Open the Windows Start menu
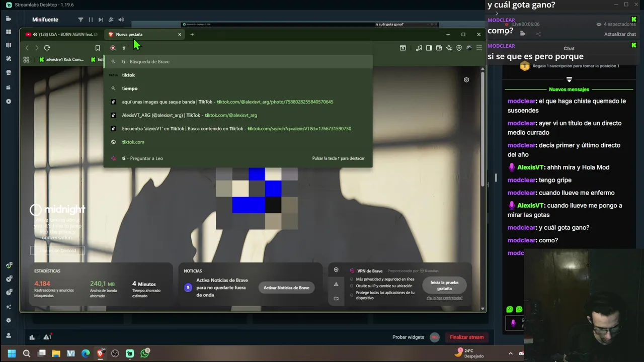 tap(12, 353)
